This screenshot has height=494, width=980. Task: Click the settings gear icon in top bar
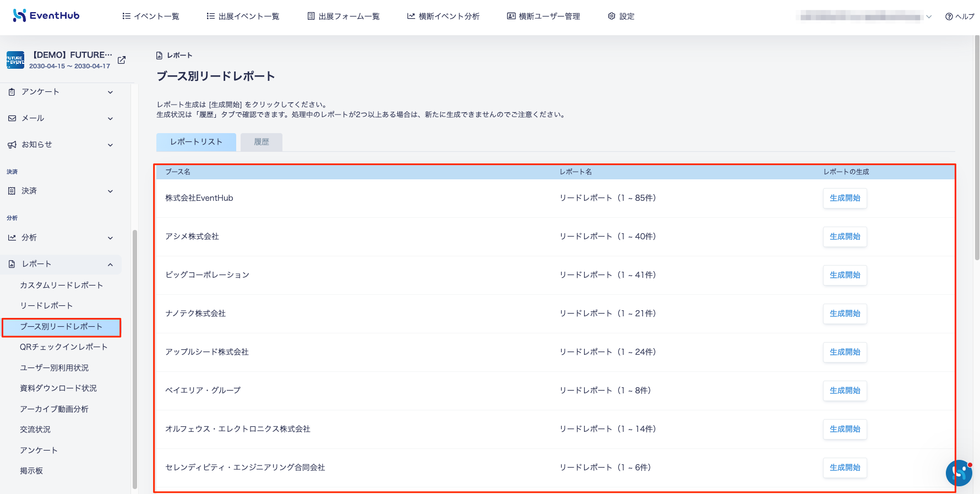tap(612, 17)
